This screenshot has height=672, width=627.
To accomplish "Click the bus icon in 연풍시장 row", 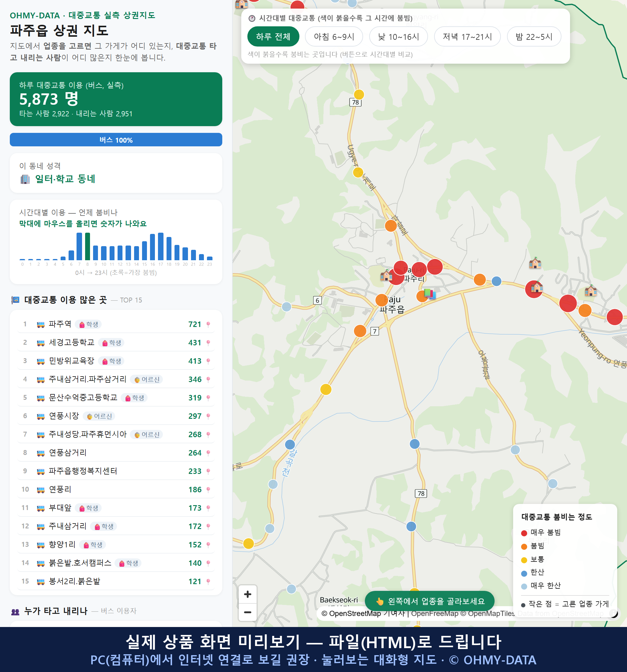I will (x=40, y=416).
